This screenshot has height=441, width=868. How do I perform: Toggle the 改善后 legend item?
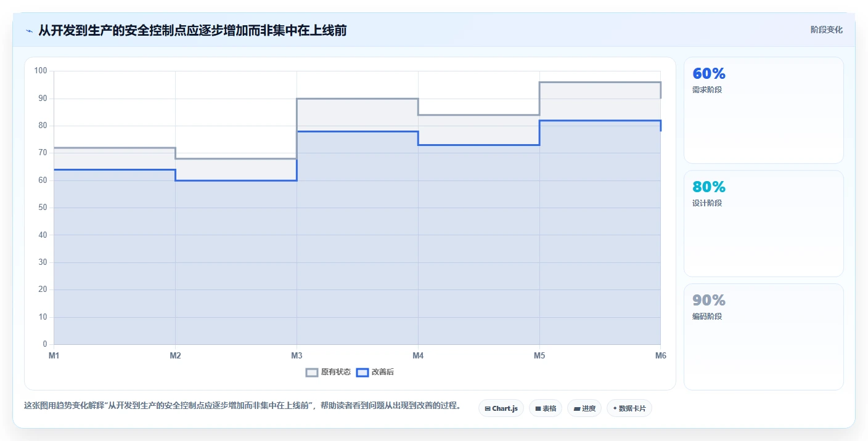(x=375, y=372)
